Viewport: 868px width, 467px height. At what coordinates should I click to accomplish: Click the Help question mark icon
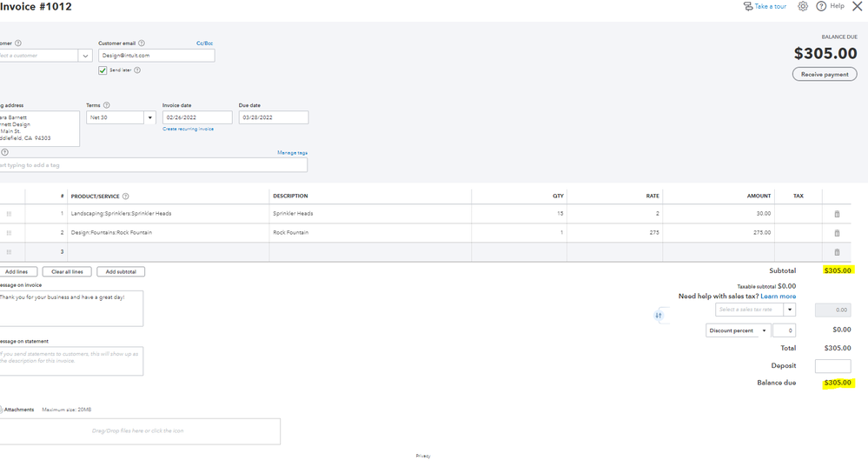coord(821,6)
